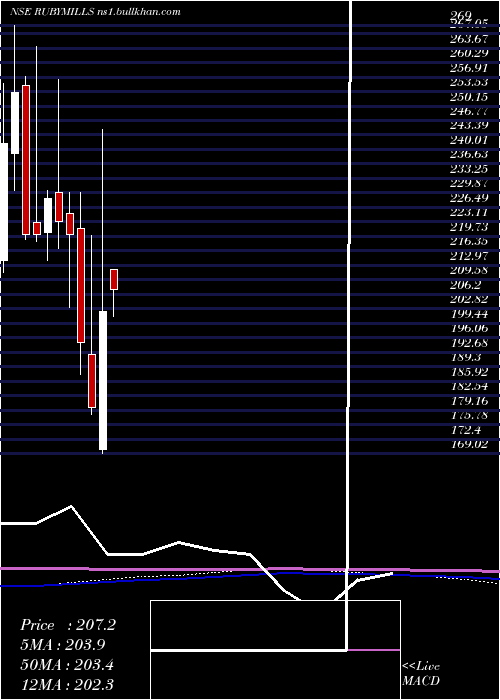Click the 169.02 price axis label

[469, 445]
